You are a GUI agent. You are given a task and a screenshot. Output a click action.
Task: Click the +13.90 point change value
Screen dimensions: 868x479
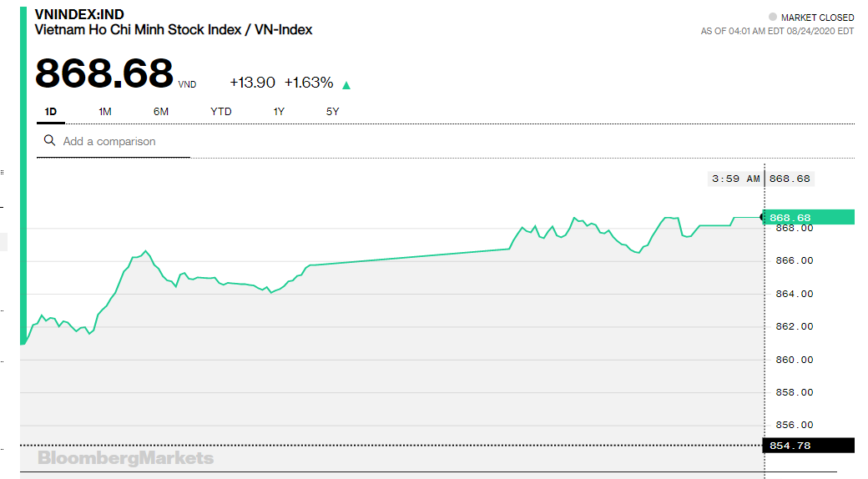(252, 83)
